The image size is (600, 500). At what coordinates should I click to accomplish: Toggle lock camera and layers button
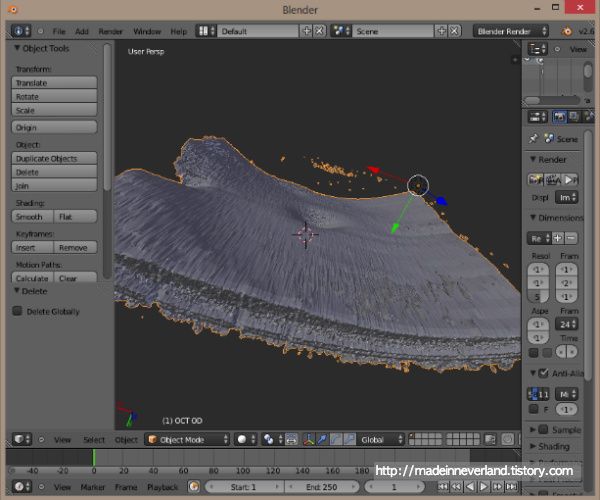tap(490, 440)
